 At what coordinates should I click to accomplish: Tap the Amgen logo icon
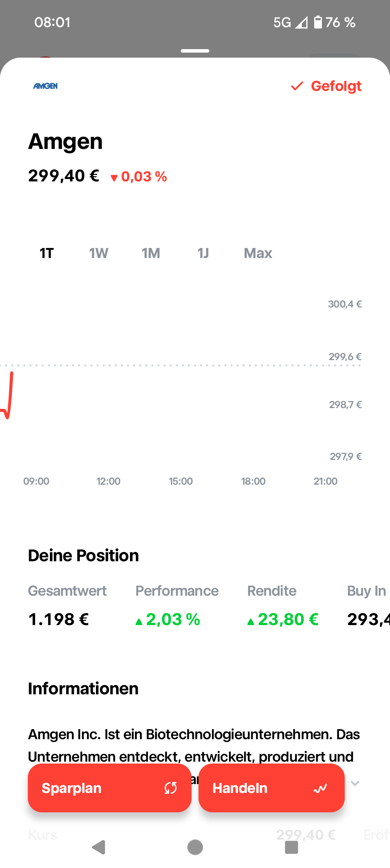[45, 86]
